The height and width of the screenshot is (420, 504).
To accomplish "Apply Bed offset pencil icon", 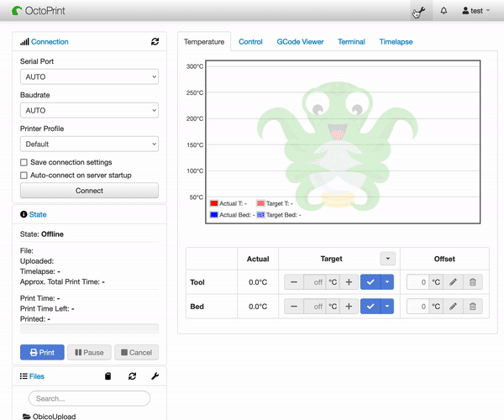I will pos(453,307).
